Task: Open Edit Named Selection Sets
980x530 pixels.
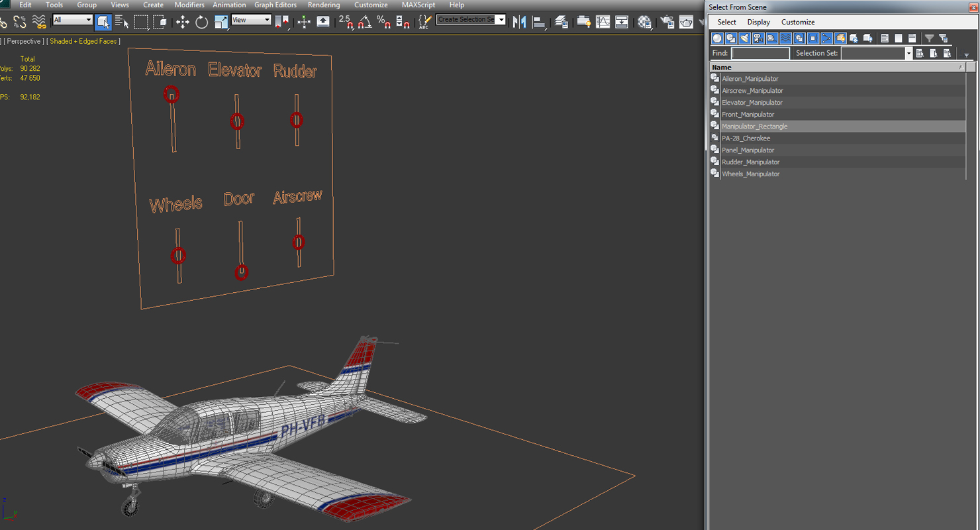Action: (425, 22)
